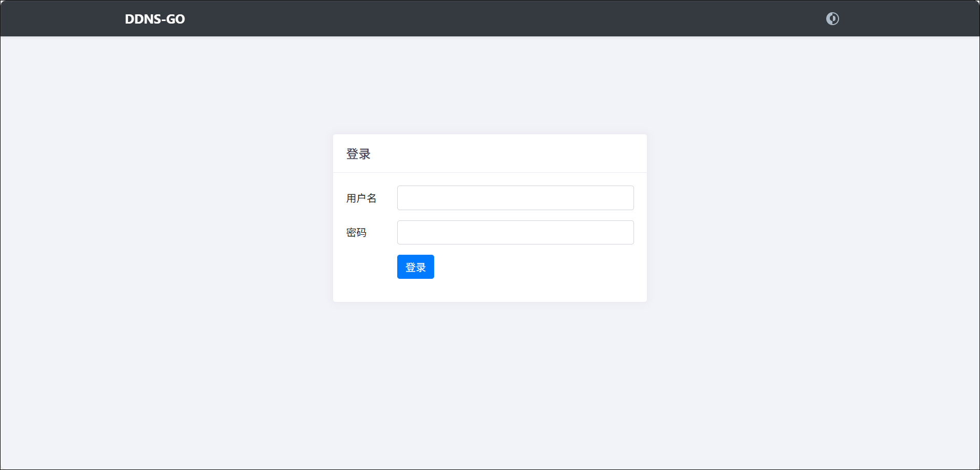Place cursor in the username text box
980x470 pixels.
[x=515, y=198]
